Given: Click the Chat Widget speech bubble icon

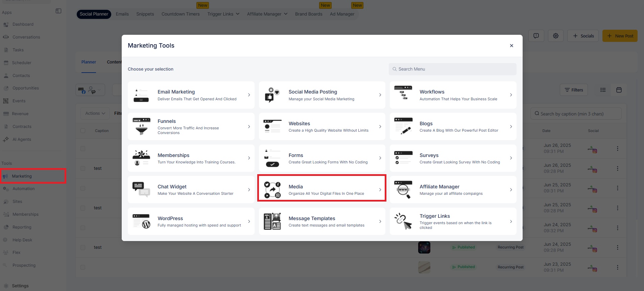Looking at the screenshot, I should (141, 189).
